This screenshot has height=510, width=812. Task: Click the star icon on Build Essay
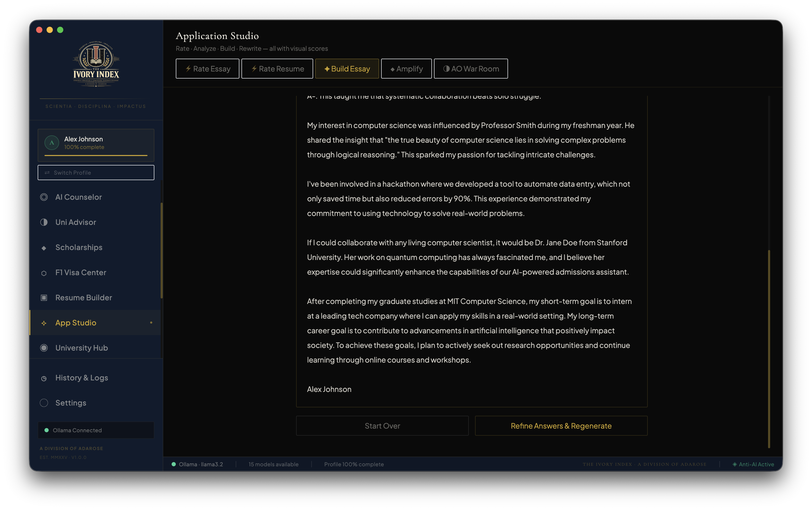[x=327, y=69]
